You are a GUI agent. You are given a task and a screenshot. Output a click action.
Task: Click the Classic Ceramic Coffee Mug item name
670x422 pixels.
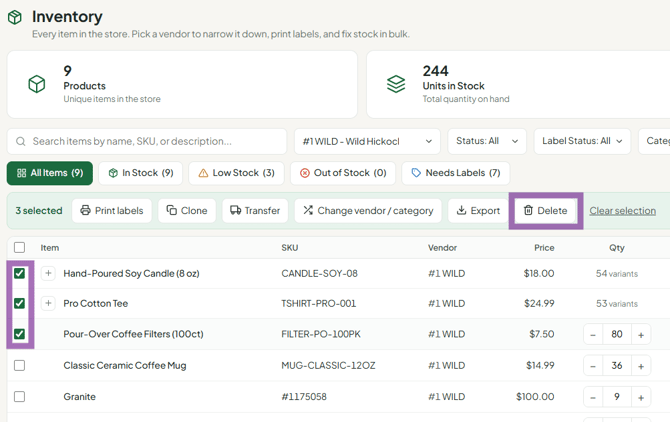click(x=125, y=366)
